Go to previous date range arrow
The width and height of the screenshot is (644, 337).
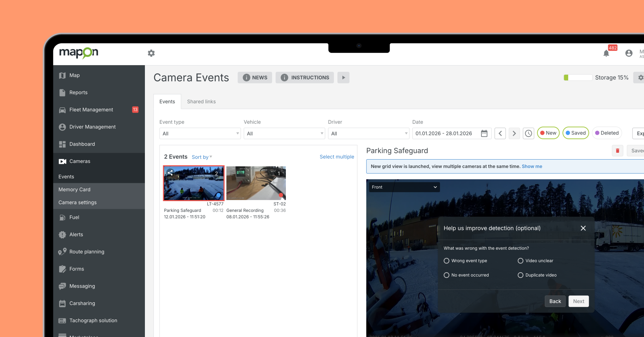coord(500,133)
